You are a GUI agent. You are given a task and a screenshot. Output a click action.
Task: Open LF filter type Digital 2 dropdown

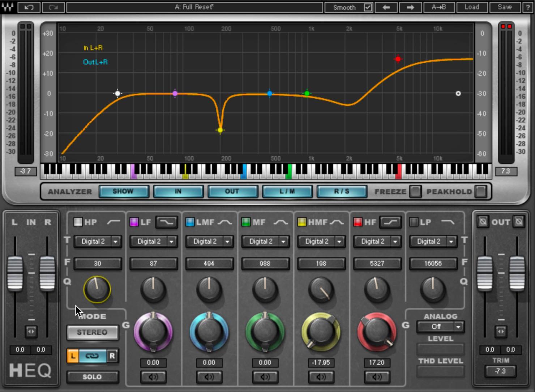154,242
